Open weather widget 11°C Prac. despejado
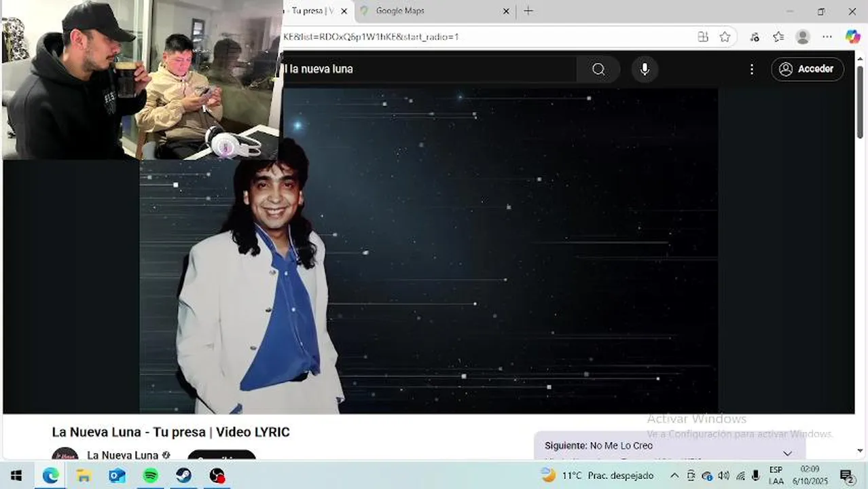Viewport: 868px width, 489px height. point(598,475)
